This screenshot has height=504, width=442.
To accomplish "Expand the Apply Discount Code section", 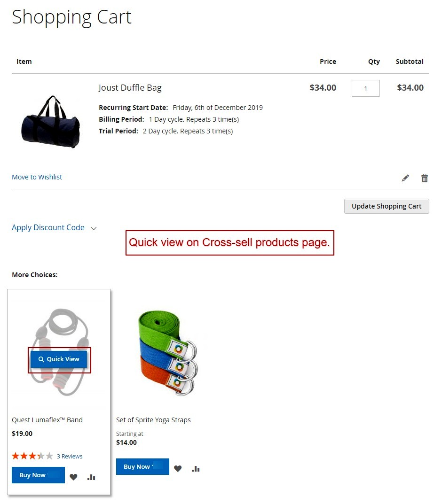I will [x=48, y=228].
